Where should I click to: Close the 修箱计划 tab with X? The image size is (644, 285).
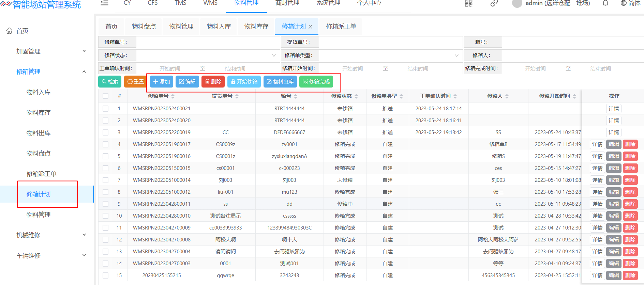(x=310, y=27)
